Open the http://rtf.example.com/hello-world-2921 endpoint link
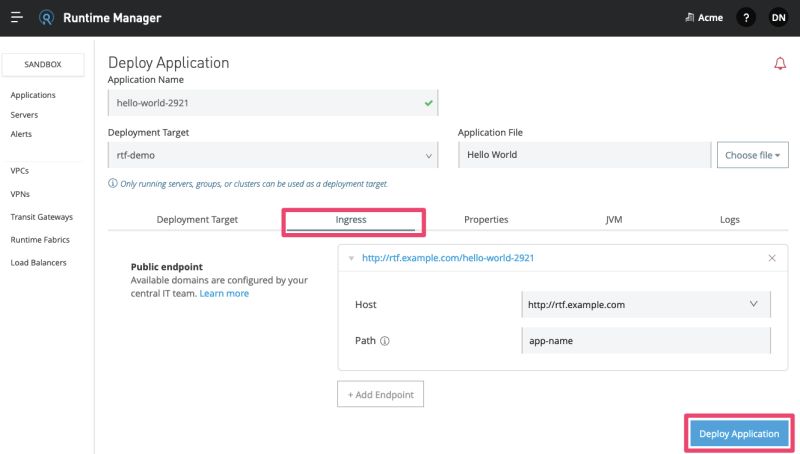Viewport: 800px width, 454px height. click(448, 258)
